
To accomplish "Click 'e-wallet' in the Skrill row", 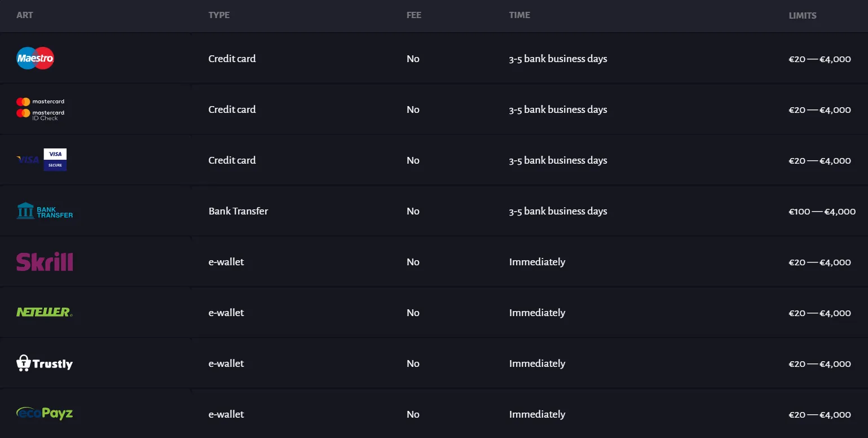I will [x=226, y=262].
